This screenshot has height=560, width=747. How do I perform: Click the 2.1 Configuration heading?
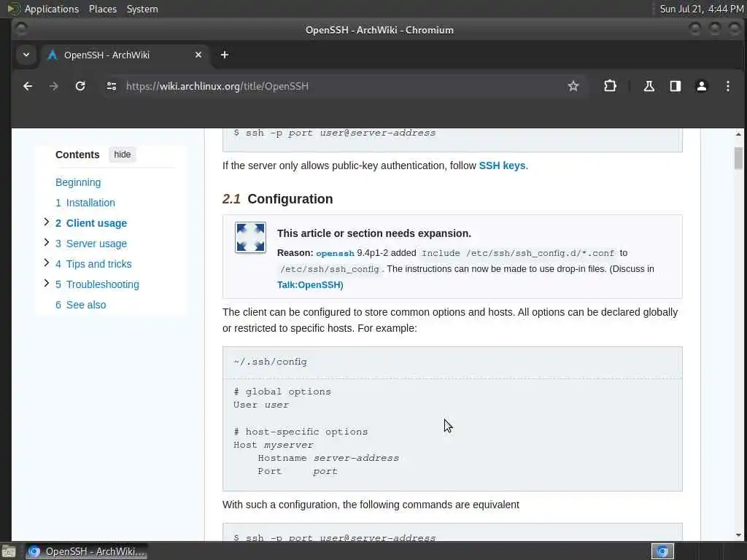(x=278, y=199)
